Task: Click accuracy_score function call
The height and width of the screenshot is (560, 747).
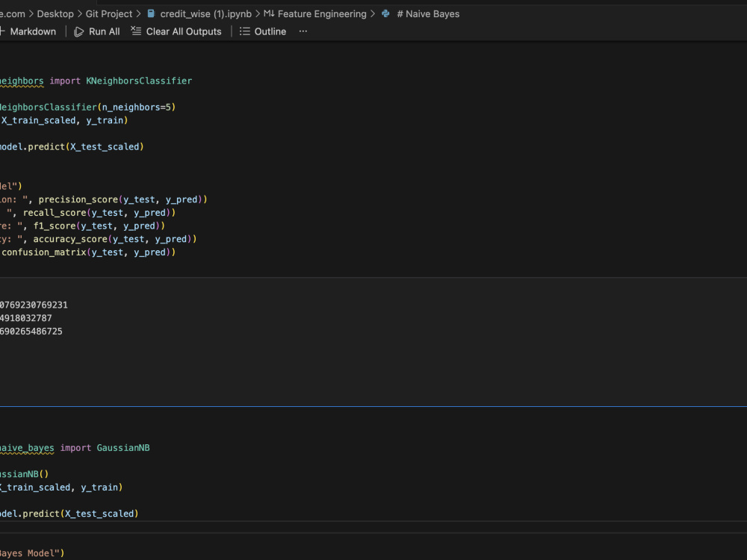Action: coord(70,239)
